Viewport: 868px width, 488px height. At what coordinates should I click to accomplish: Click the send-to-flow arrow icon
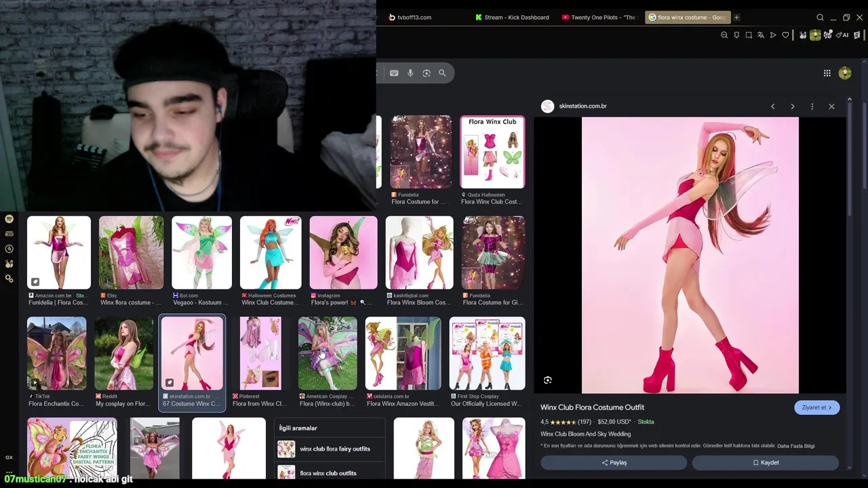click(773, 35)
